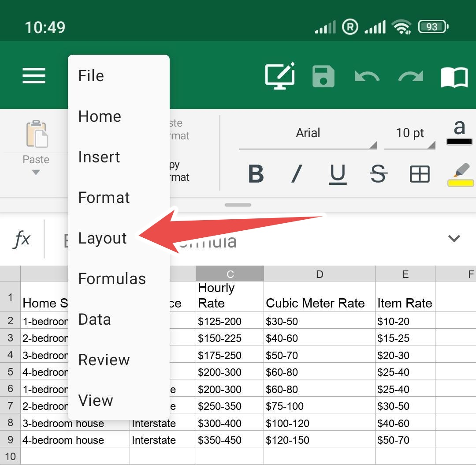Select column D header
476x465 pixels.
[320, 274]
